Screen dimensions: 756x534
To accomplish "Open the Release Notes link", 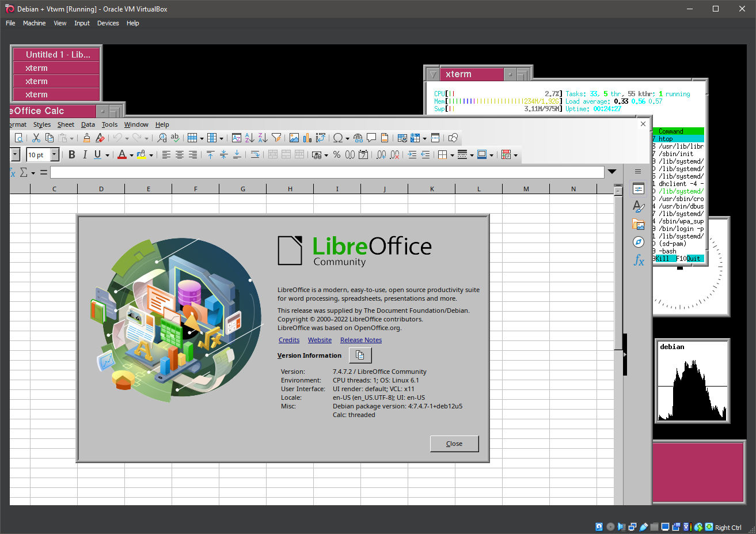I will coord(360,340).
